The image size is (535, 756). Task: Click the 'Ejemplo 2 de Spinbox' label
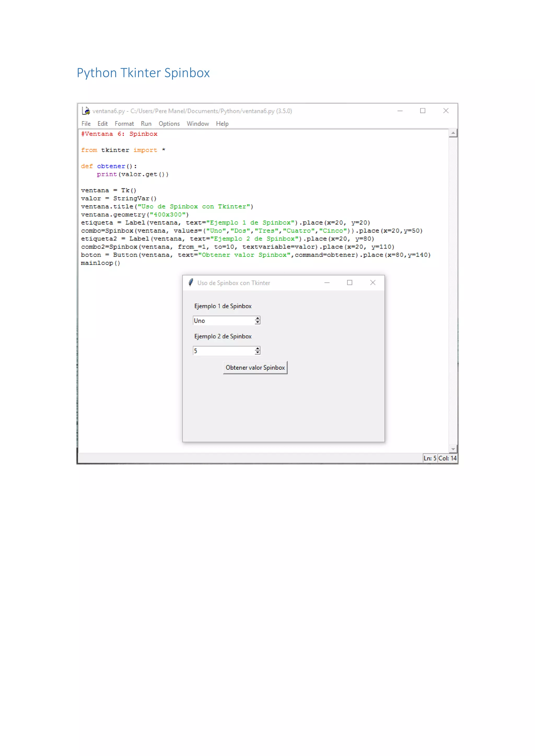(x=223, y=336)
